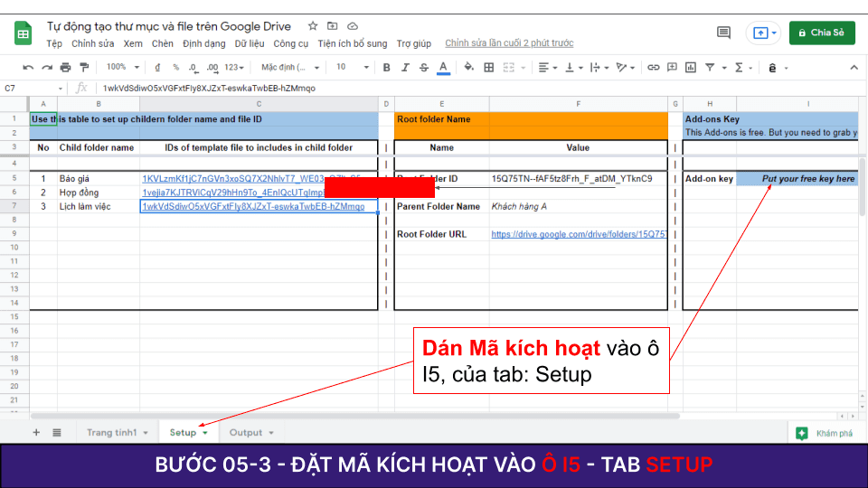Open the Định dạng menu
Viewport: 868px width, 488px height.
coord(203,43)
